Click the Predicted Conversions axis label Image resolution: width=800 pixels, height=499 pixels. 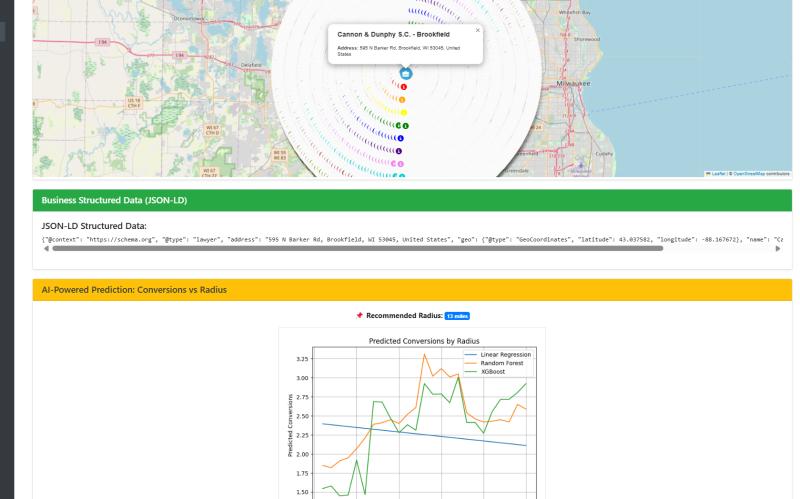pyautogui.click(x=290, y=425)
